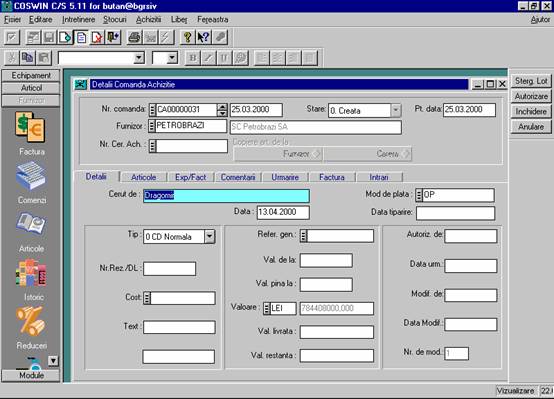Click the scissors cut icon
554x399 pixels.
click(x=12, y=58)
